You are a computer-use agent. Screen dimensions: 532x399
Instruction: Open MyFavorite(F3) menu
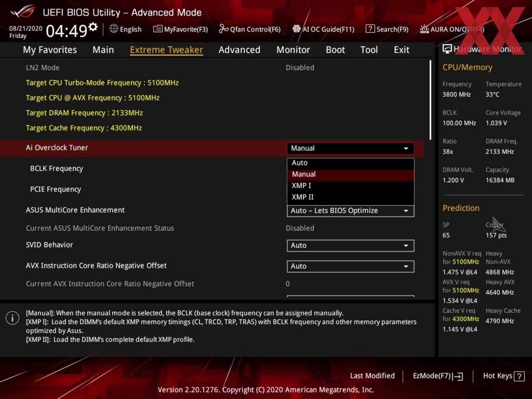click(x=180, y=29)
